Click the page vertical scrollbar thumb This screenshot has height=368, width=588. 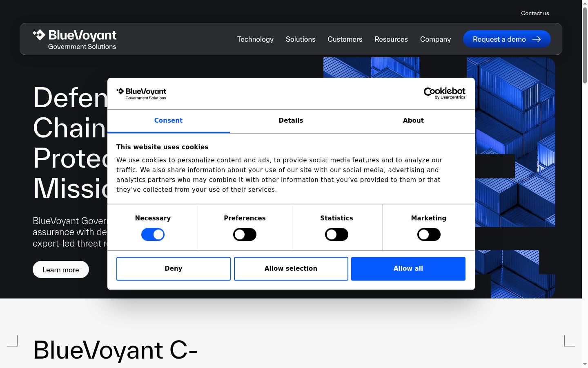(x=585, y=45)
